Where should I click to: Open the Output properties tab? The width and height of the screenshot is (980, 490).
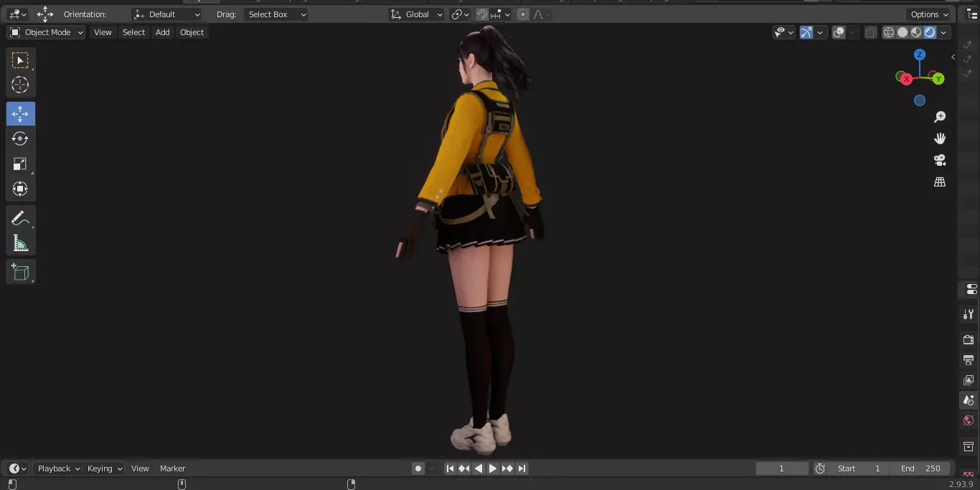pos(969,359)
